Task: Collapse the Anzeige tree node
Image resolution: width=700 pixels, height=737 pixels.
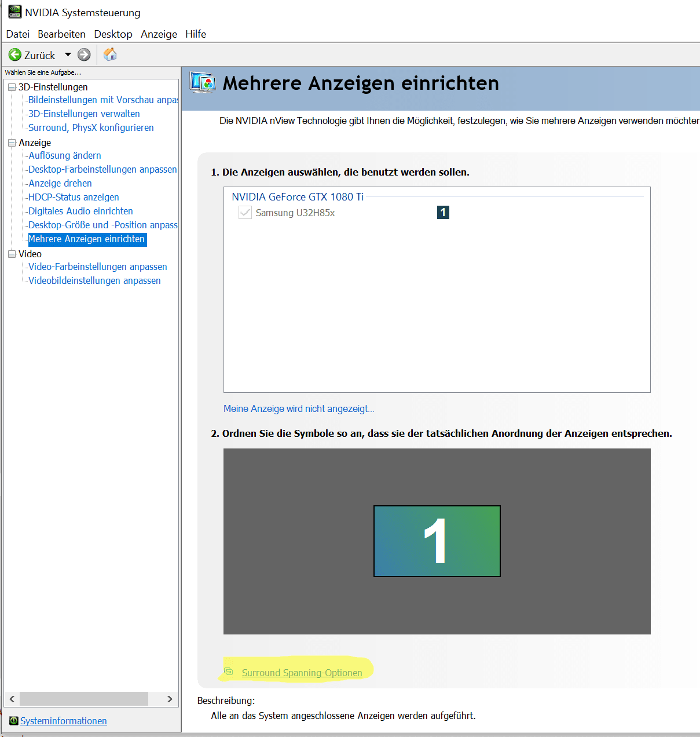Action: (12, 143)
